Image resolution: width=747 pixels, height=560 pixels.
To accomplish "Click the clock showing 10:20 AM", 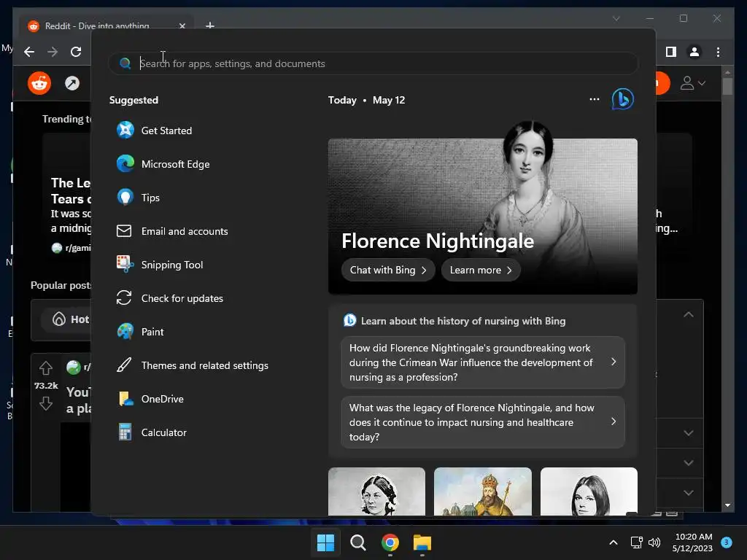I will point(692,542).
